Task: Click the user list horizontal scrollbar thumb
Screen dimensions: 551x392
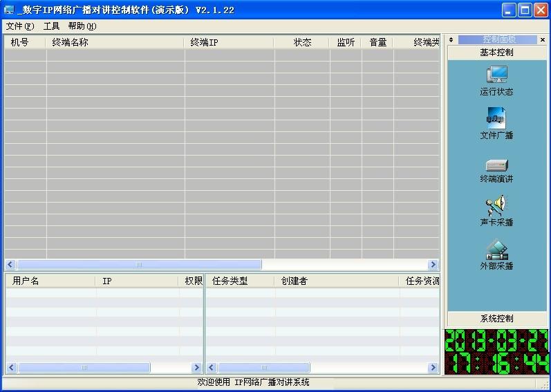Action: pyautogui.click(x=84, y=368)
